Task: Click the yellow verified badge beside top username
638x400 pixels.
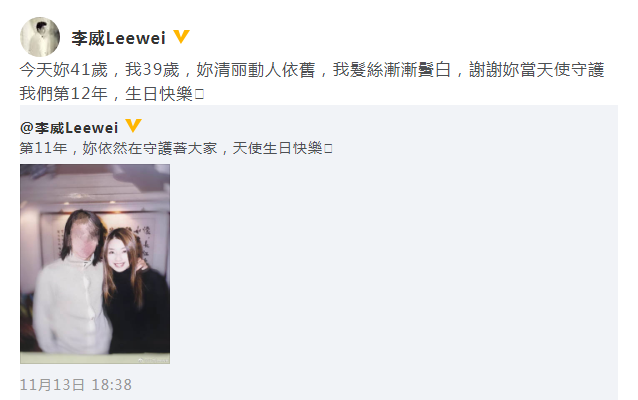Action: coord(181,37)
